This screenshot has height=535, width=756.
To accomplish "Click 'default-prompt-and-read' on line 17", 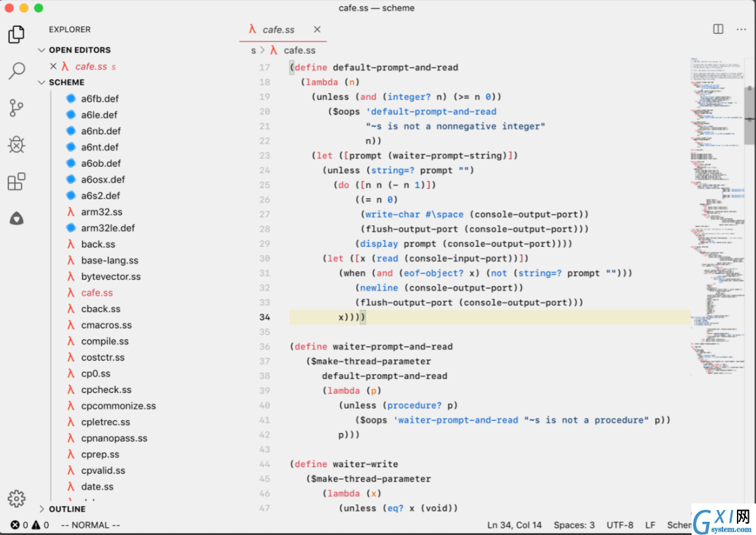I will pyautogui.click(x=395, y=68).
